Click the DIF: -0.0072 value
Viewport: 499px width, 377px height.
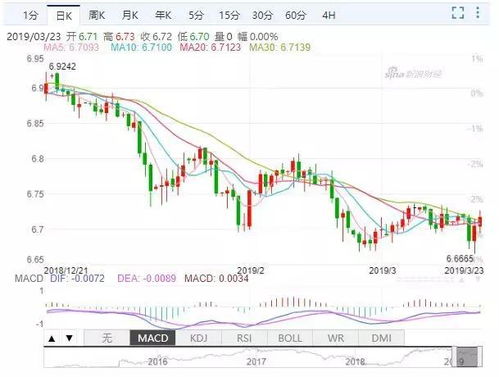pyautogui.click(x=77, y=278)
